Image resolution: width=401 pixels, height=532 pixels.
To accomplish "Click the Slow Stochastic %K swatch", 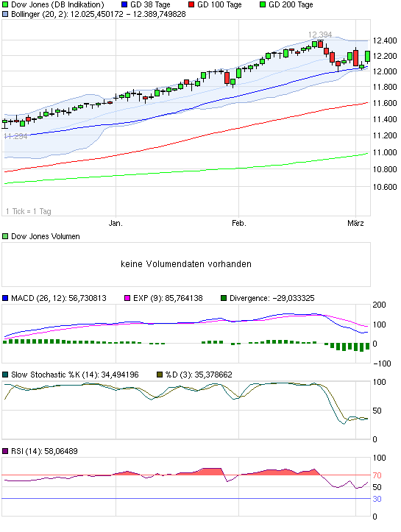I will coord(5,375).
